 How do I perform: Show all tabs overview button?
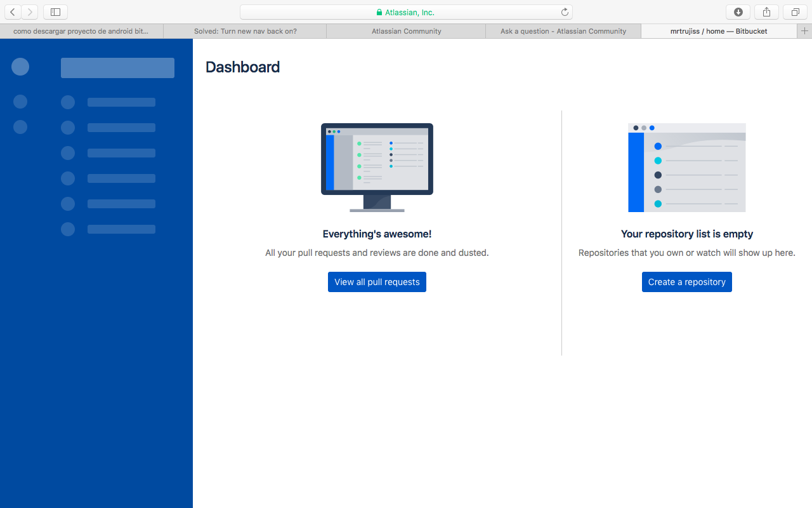click(795, 12)
